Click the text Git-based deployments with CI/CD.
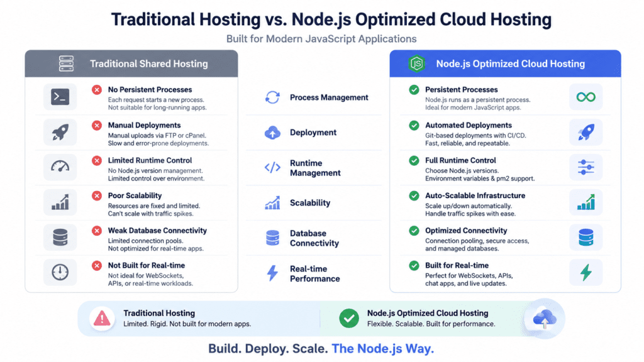 tap(475, 136)
